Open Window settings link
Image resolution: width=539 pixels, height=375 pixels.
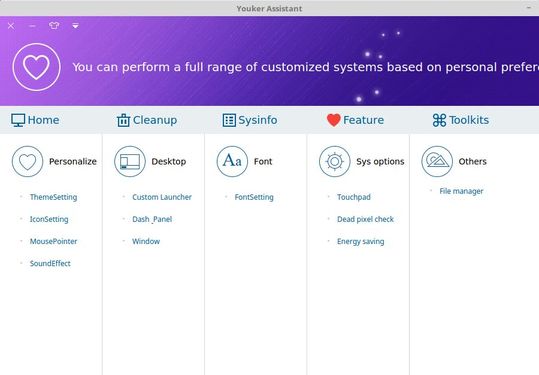(x=146, y=241)
